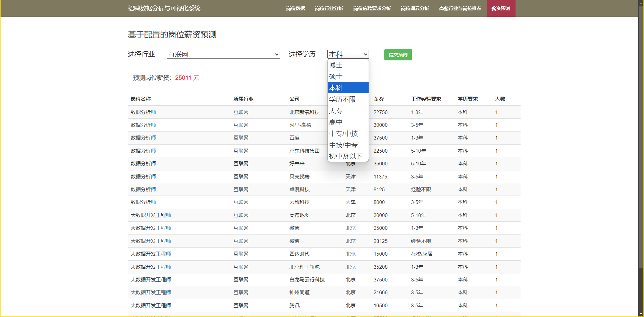Select the active 薪资预测 tab
The width and height of the screenshot is (644, 317).
point(501,8)
